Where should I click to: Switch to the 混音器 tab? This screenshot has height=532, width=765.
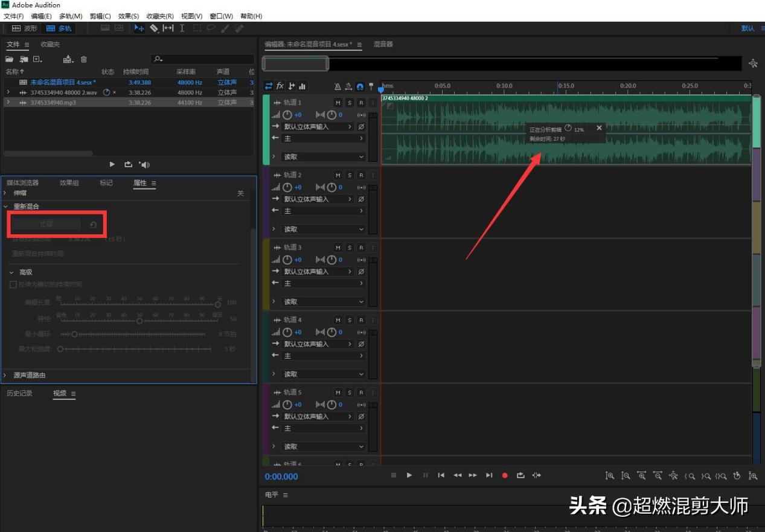(383, 44)
